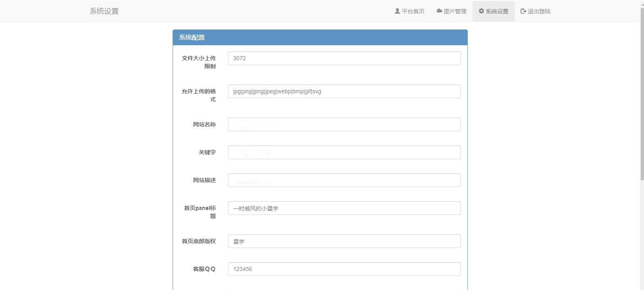Select the 网站描述 input field
The image size is (644, 290).
pos(344,180)
